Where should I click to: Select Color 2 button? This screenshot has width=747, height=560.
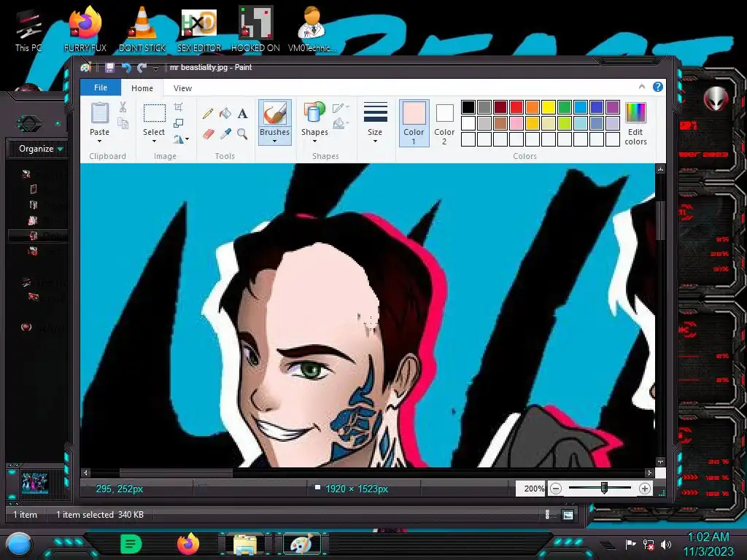click(444, 122)
